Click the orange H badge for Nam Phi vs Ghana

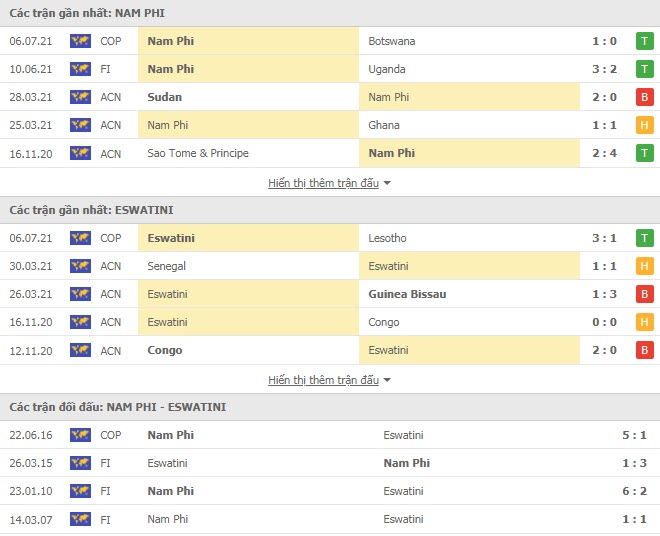644,125
